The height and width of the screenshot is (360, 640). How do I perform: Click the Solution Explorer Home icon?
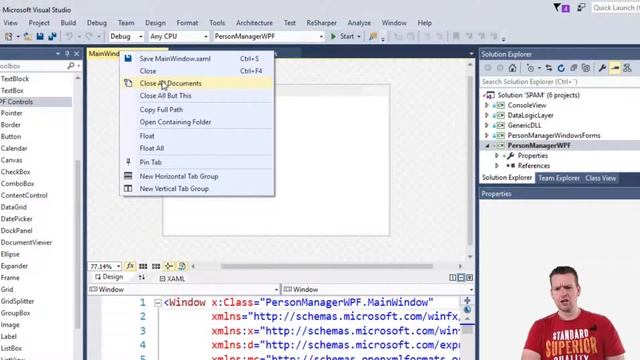[513, 68]
